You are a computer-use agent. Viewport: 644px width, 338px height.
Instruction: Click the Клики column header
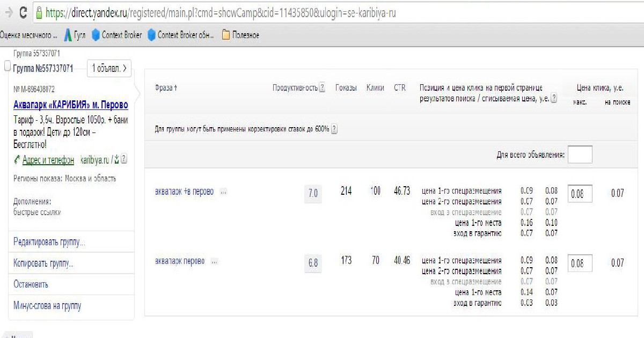pos(375,87)
